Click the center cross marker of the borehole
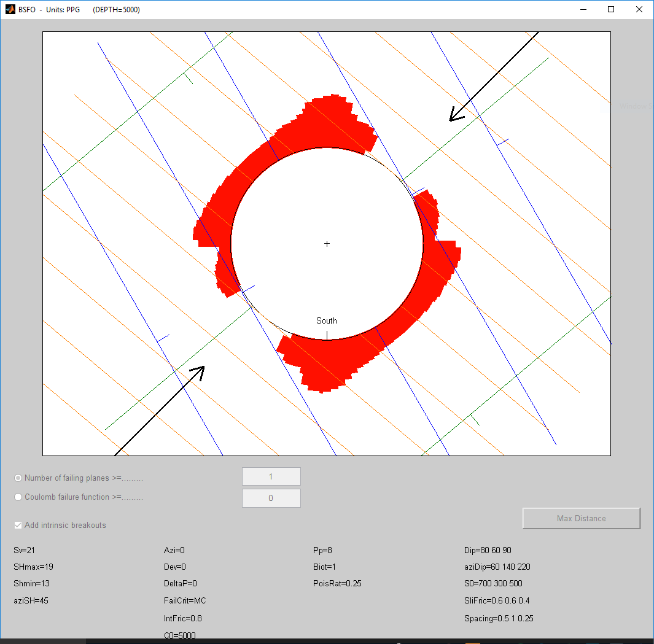 (x=327, y=244)
